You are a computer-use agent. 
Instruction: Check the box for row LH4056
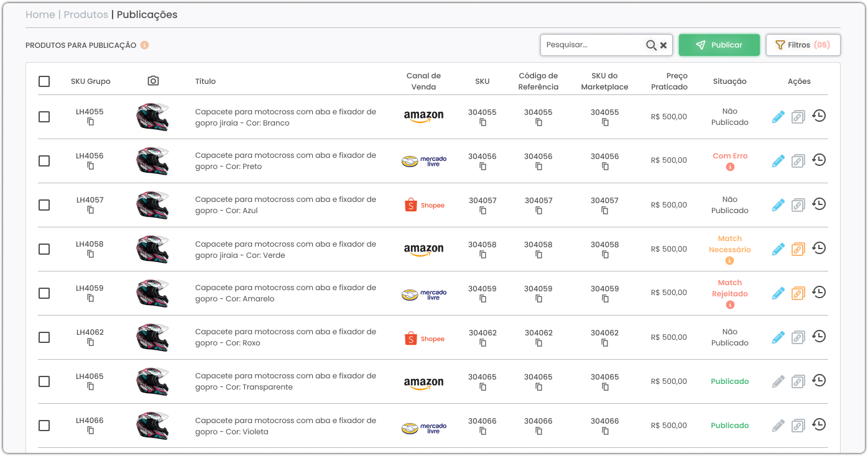[44, 161]
